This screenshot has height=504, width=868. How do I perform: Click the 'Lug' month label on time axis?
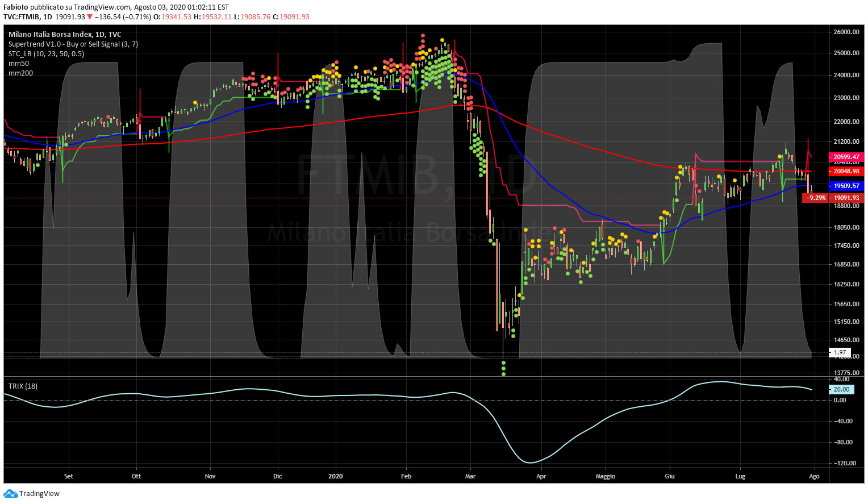pos(740,476)
